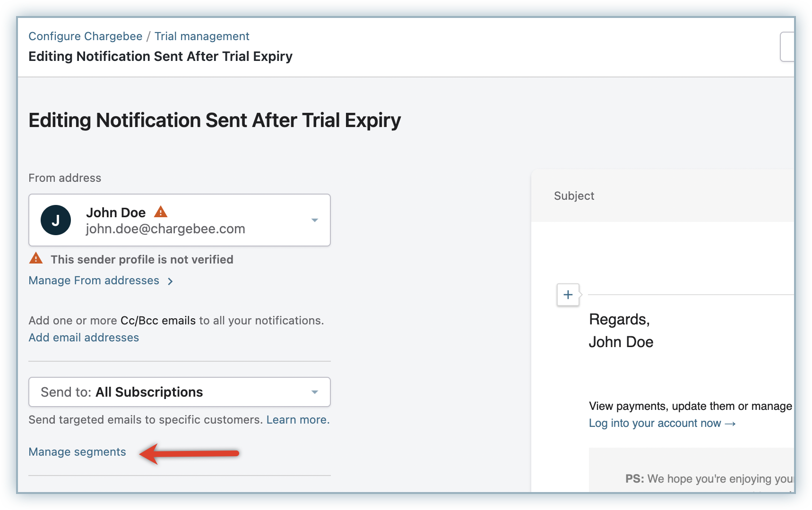Viewport: 812px width, 510px height.
Task: Click Add email addresses link
Action: pyautogui.click(x=84, y=338)
